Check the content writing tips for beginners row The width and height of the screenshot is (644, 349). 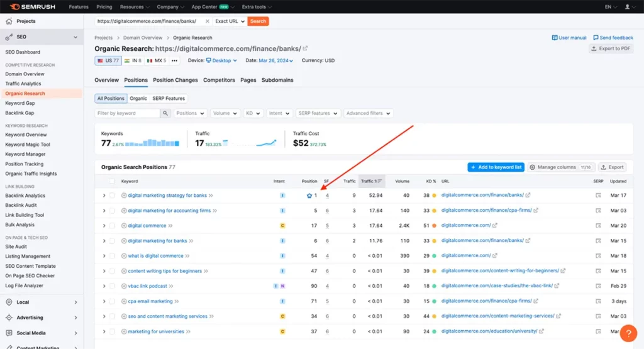point(112,271)
